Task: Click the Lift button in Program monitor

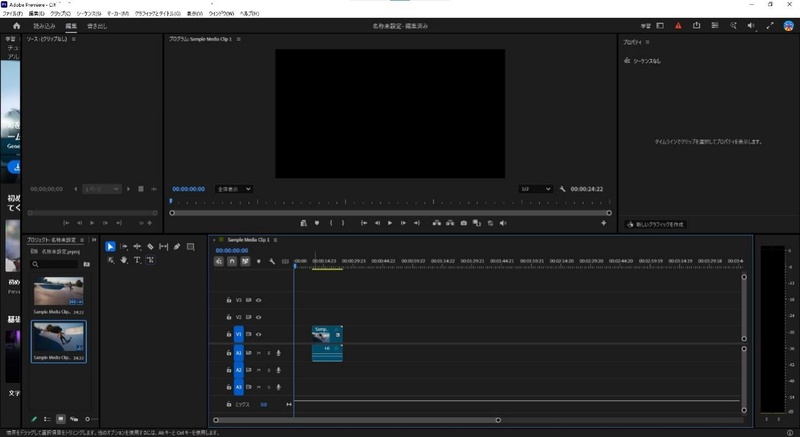Action: (437, 223)
